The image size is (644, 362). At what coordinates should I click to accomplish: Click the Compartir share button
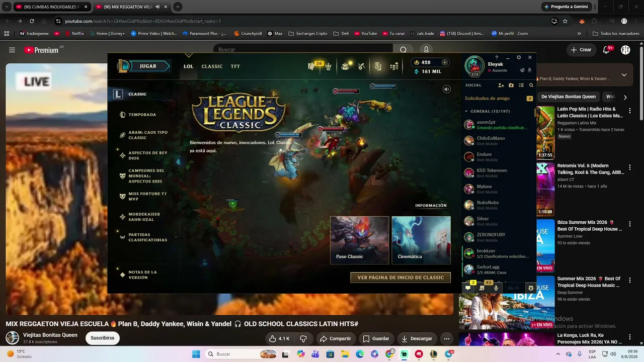click(335, 339)
